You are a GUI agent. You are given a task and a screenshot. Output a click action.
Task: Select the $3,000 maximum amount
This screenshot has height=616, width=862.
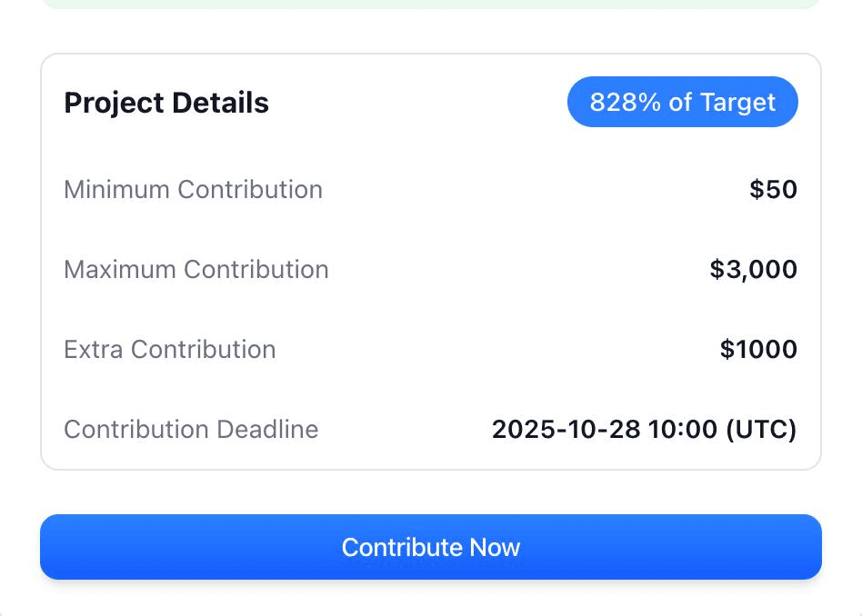click(x=753, y=270)
